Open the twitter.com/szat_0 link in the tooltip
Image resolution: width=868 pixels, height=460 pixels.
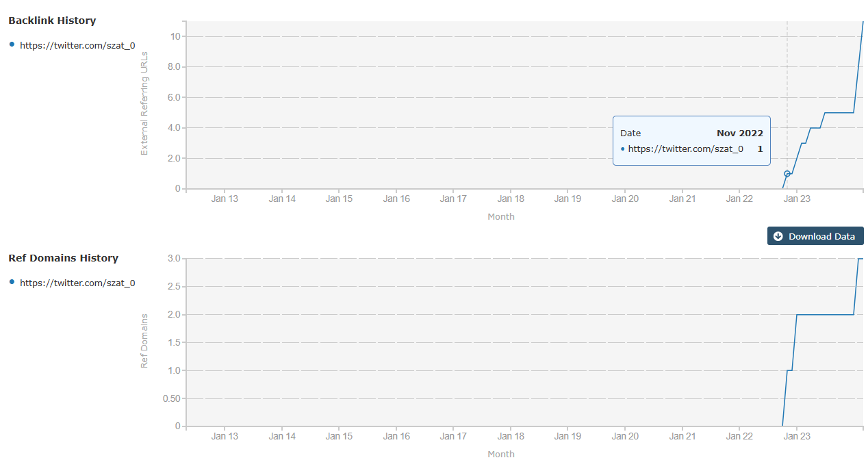(686, 149)
